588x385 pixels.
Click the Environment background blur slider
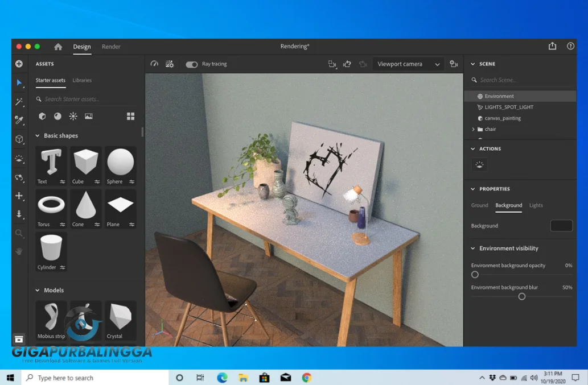[521, 296]
